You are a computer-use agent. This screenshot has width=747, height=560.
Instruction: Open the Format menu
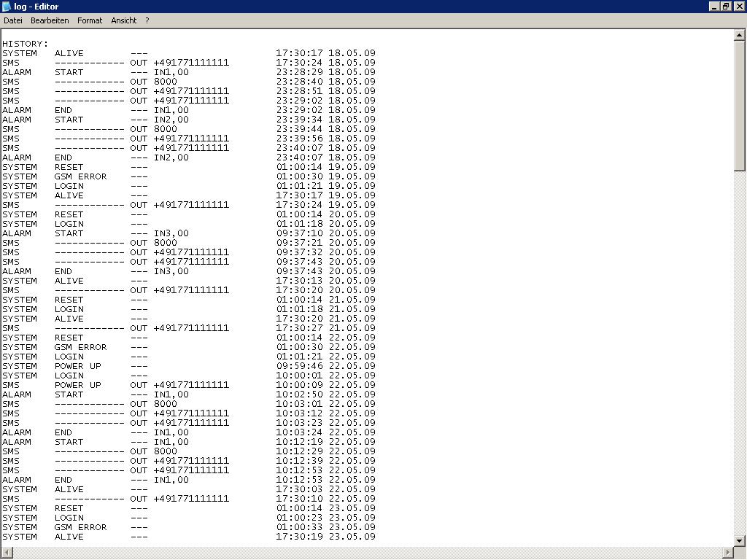click(90, 20)
